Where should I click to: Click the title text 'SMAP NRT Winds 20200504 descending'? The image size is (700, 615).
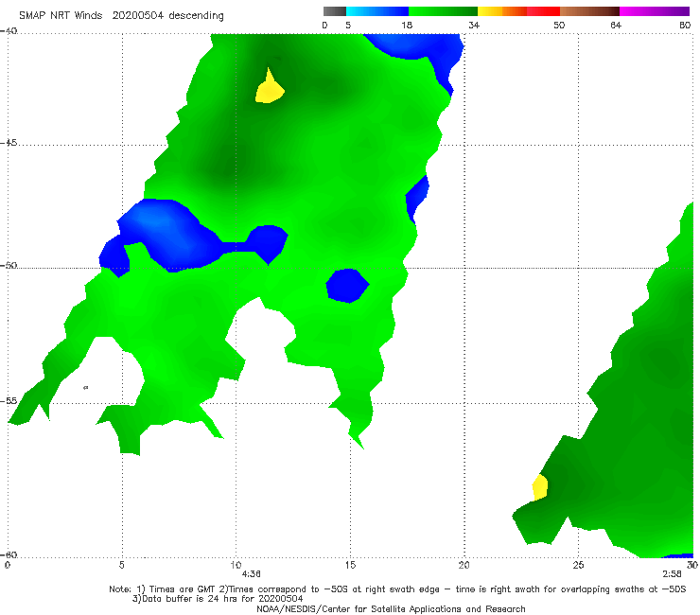click(x=121, y=16)
